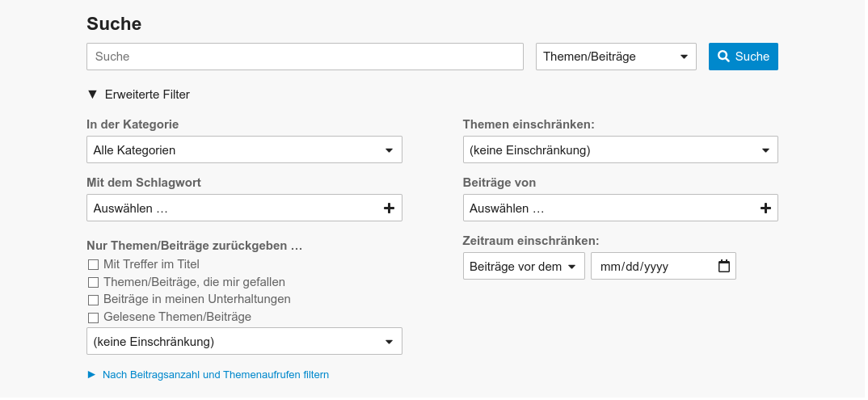Enable Mit Treffer im Titel checkbox
This screenshot has width=868, height=400.
(94, 264)
